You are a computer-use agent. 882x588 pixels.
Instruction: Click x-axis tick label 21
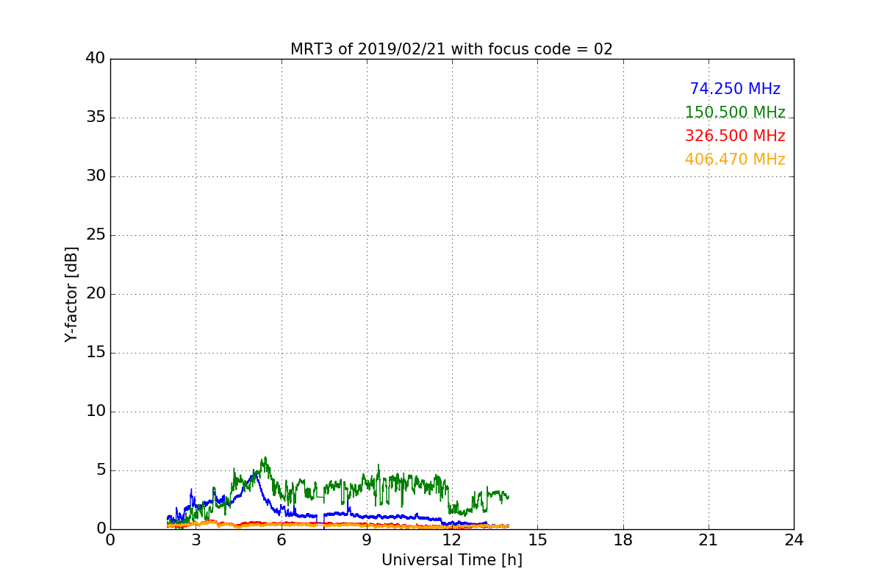pos(709,540)
